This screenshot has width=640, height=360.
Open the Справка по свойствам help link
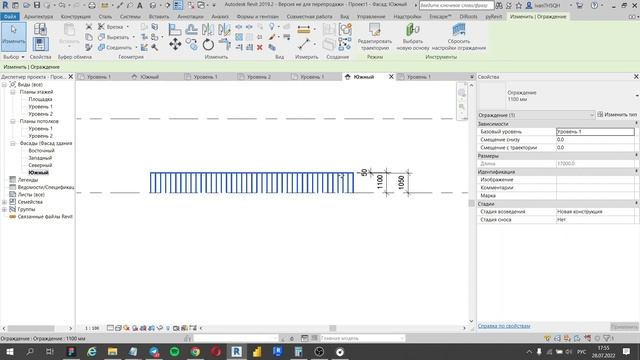click(x=504, y=326)
